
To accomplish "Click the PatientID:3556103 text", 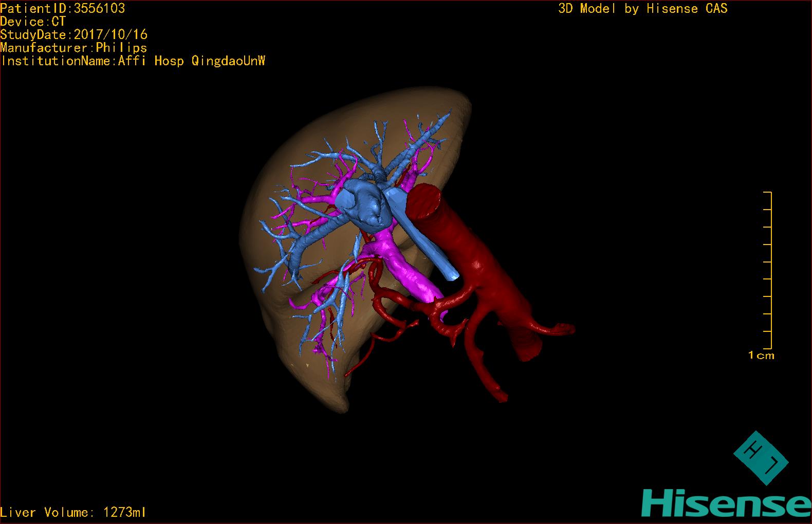I will (x=63, y=8).
